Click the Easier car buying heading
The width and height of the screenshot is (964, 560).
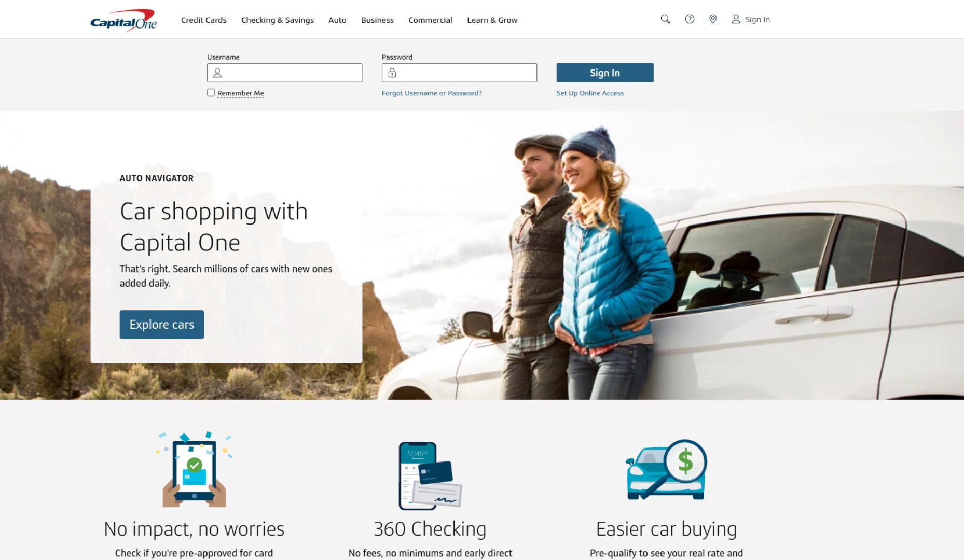[x=666, y=529]
